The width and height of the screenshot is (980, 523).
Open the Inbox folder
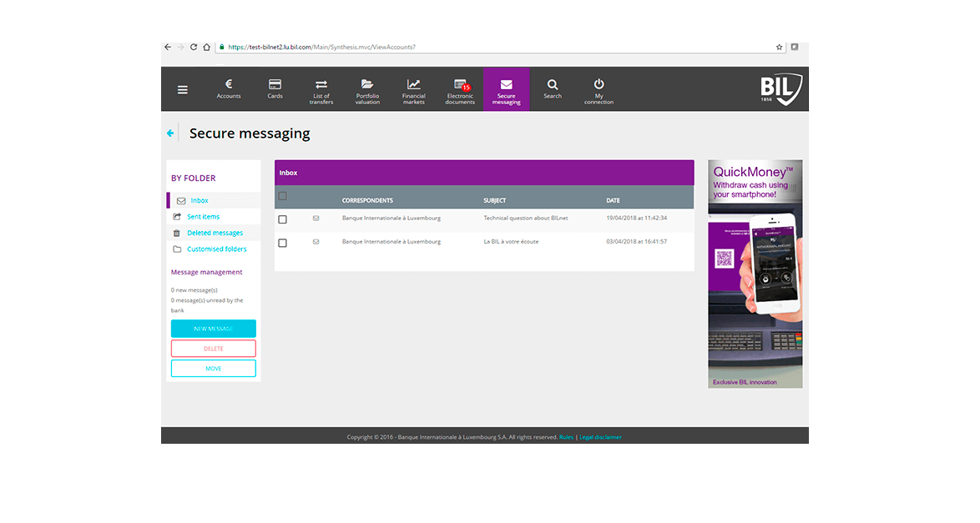(x=200, y=200)
